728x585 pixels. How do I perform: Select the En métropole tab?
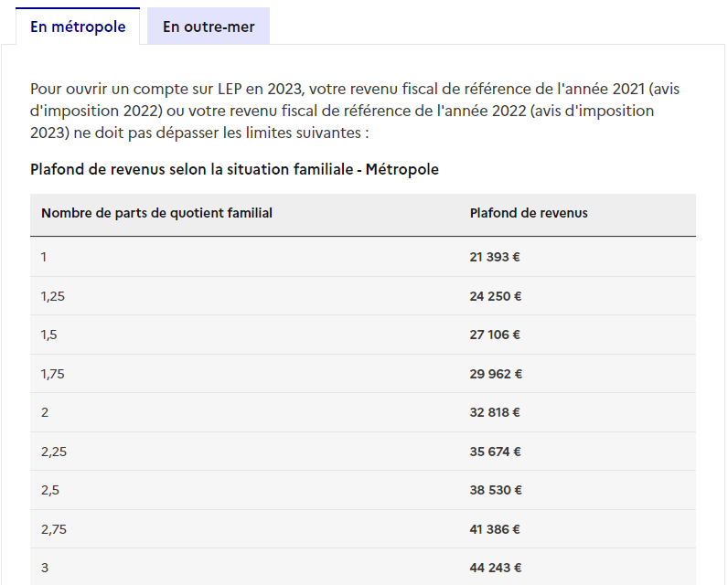pyautogui.click(x=78, y=27)
